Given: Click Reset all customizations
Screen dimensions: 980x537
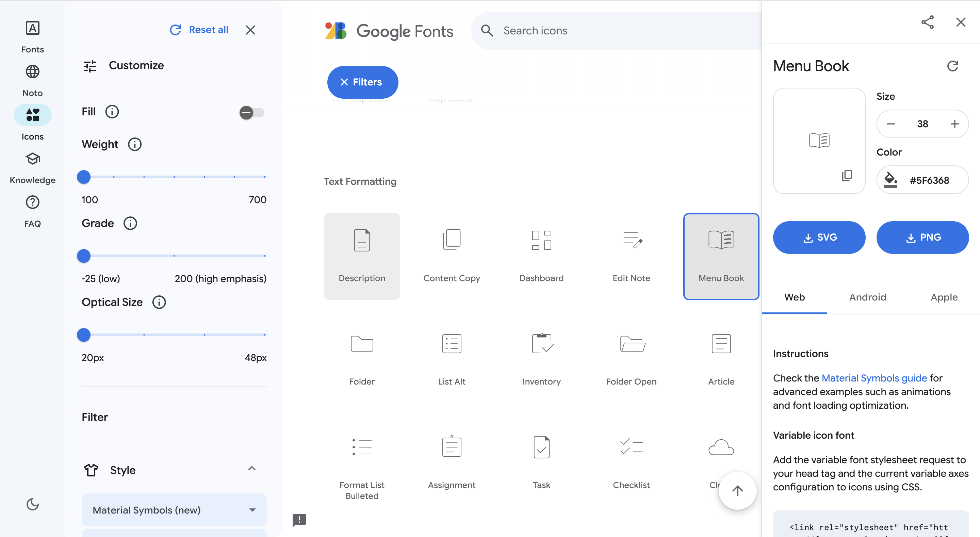Looking at the screenshot, I should coord(199,30).
